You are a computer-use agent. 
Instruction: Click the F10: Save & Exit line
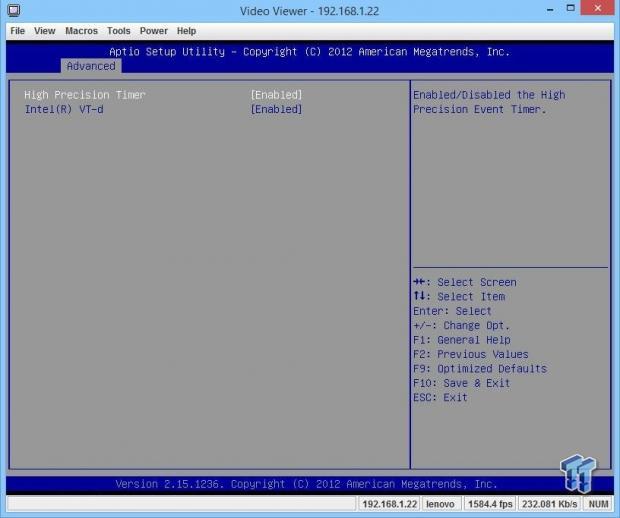tap(462, 383)
